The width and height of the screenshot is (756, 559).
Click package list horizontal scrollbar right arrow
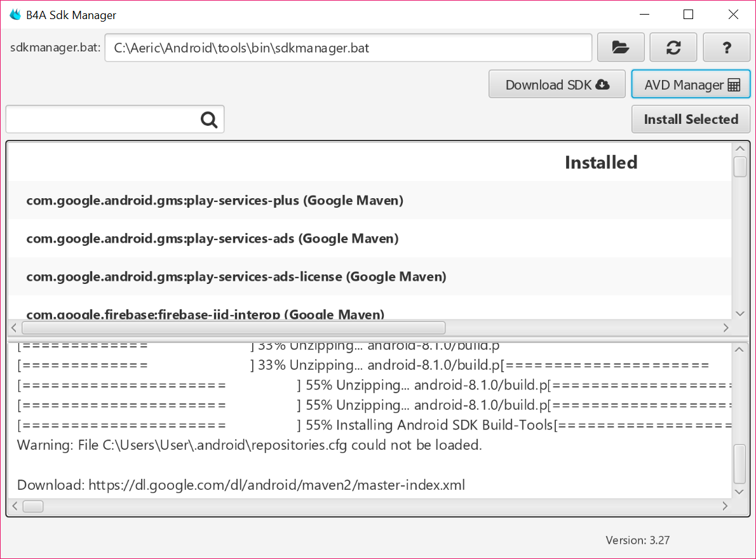726,328
